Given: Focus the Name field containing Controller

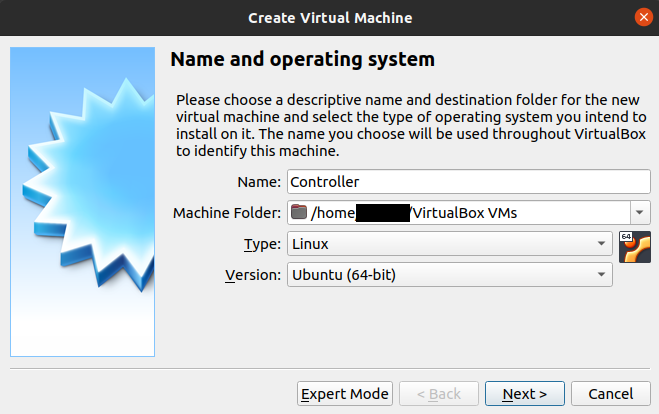Looking at the screenshot, I should point(468,181).
